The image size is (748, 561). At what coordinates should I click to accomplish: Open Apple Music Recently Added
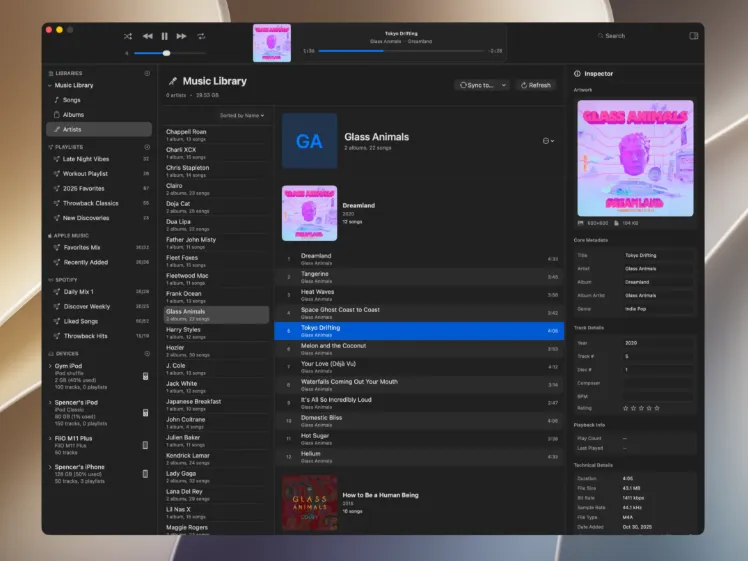[99, 262]
